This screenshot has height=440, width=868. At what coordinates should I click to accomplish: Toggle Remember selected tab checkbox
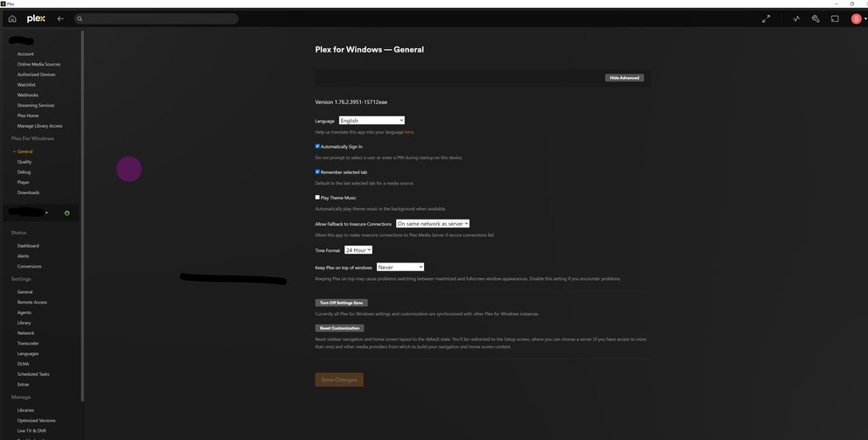[x=317, y=171]
